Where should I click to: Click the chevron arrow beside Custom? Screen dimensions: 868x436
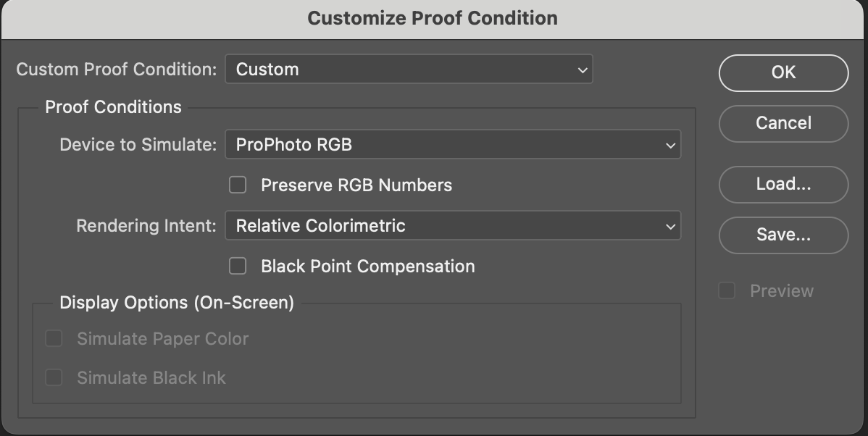coord(582,70)
